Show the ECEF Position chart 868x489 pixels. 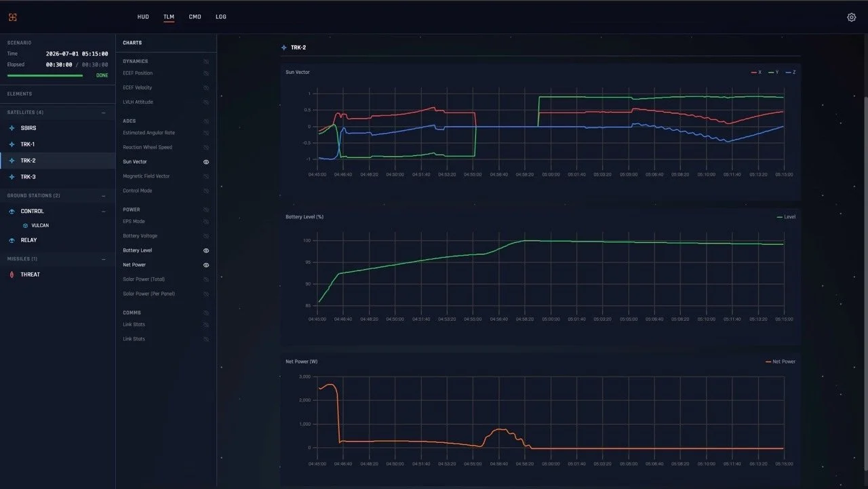[206, 73]
